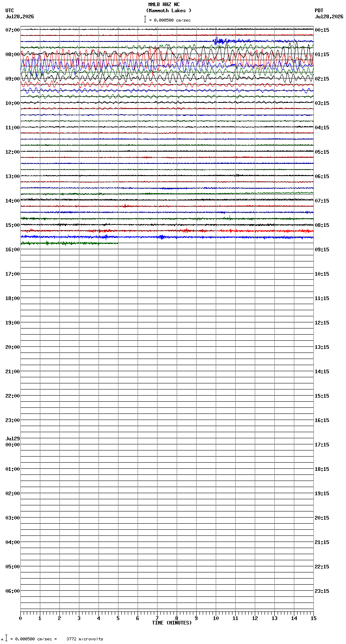Click the 04:00 UTC row label

click(13, 542)
